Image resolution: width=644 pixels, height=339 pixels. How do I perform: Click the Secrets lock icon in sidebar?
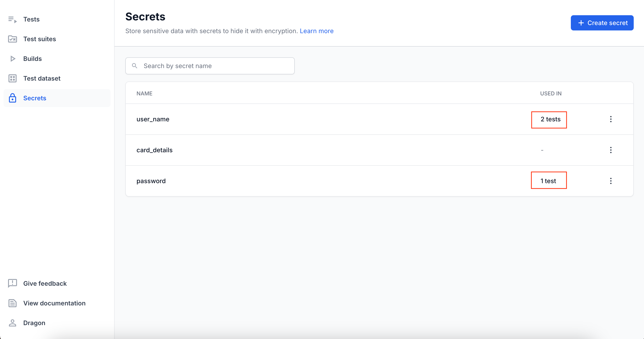click(12, 98)
